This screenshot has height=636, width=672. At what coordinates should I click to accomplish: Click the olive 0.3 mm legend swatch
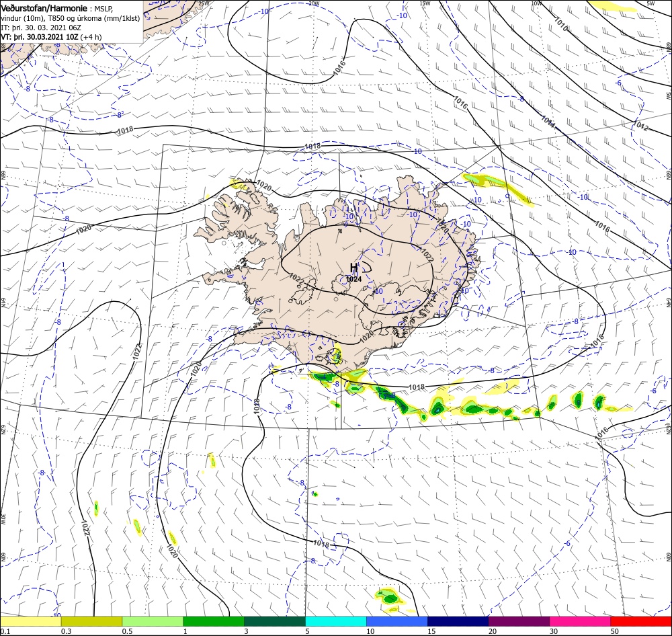point(91,621)
